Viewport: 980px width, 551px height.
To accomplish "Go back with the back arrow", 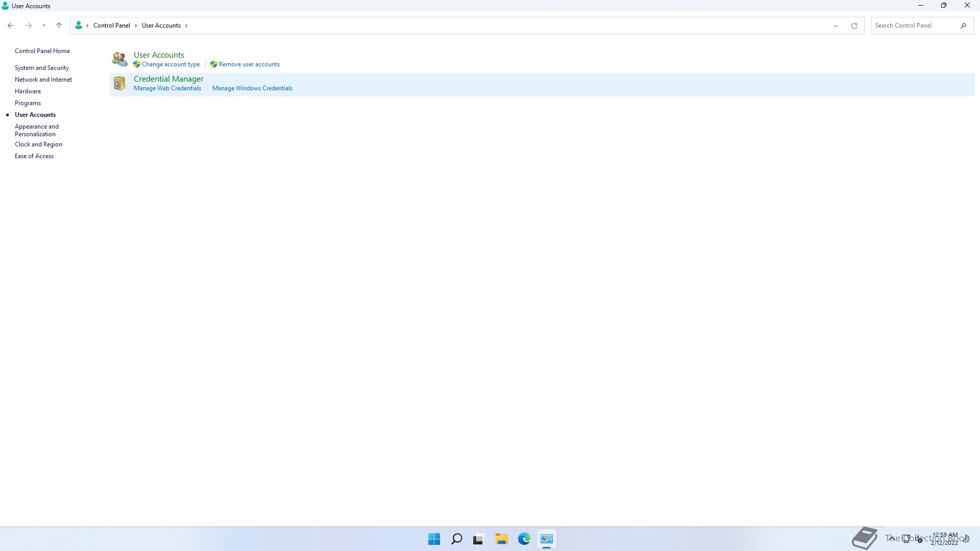I will [11, 26].
